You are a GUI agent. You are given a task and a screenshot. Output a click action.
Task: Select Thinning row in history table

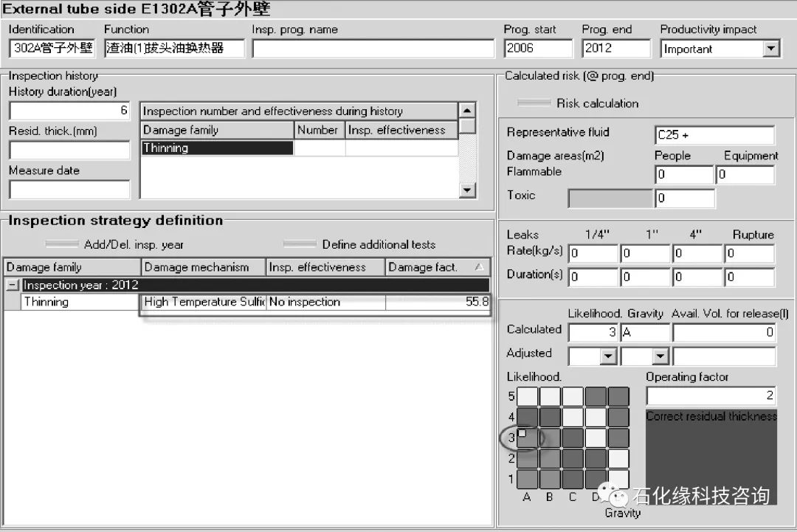pyautogui.click(x=217, y=148)
